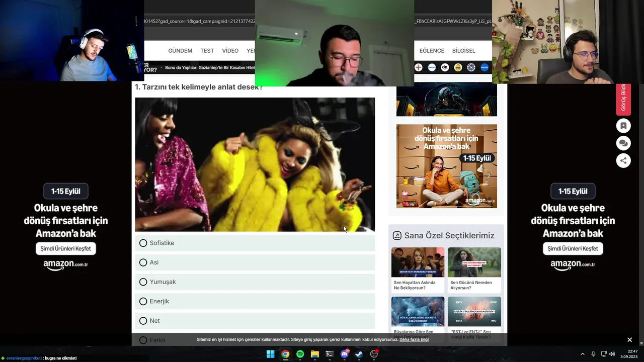This screenshot has width=644, height=362.
Task: Share the quiz using the share icon
Action: (623, 160)
